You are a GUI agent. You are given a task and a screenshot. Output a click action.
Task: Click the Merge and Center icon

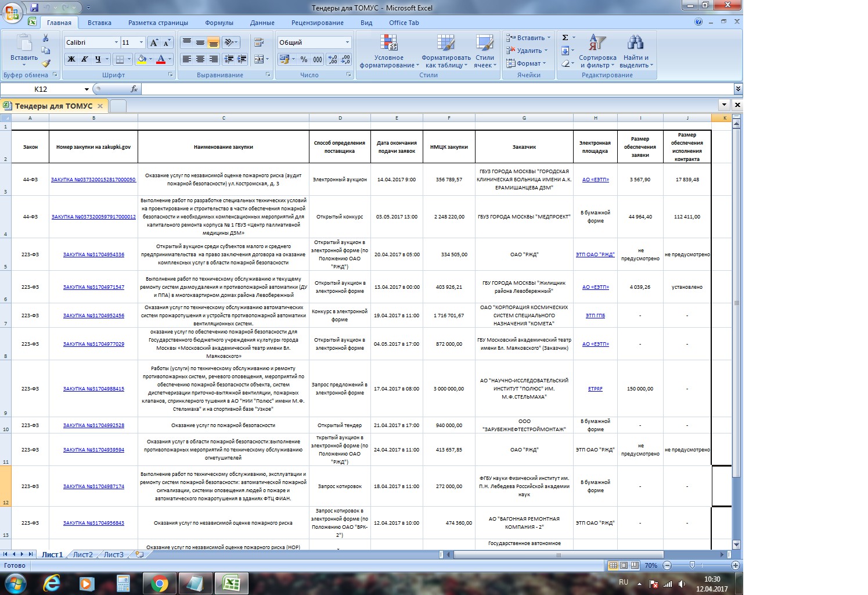pos(259,59)
